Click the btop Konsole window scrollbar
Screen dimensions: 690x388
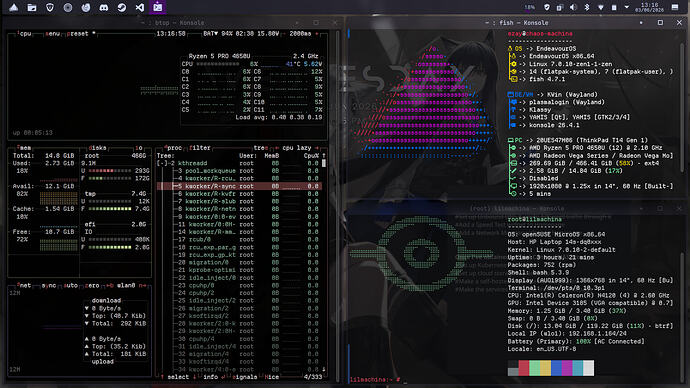(338, 205)
